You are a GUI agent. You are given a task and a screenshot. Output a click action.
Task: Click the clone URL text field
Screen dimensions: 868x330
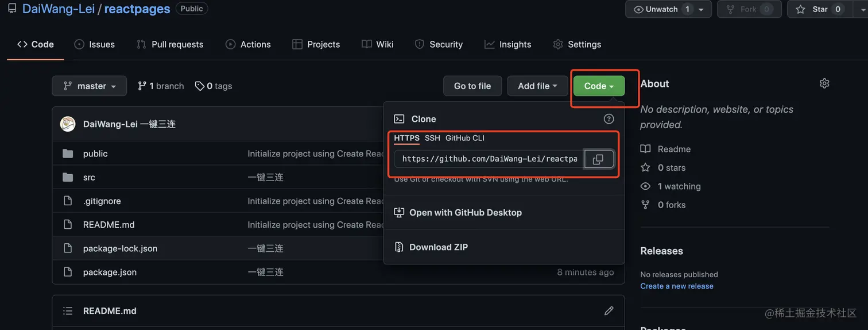point(489,159)
